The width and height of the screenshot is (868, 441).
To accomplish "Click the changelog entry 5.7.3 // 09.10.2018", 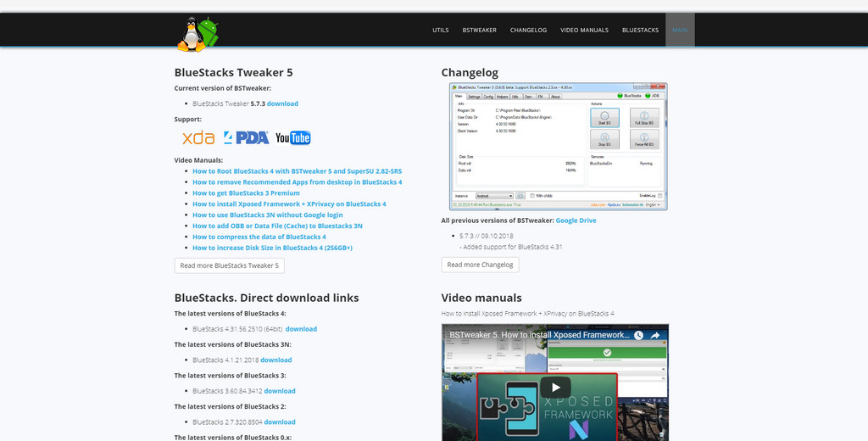I will 486,236.
